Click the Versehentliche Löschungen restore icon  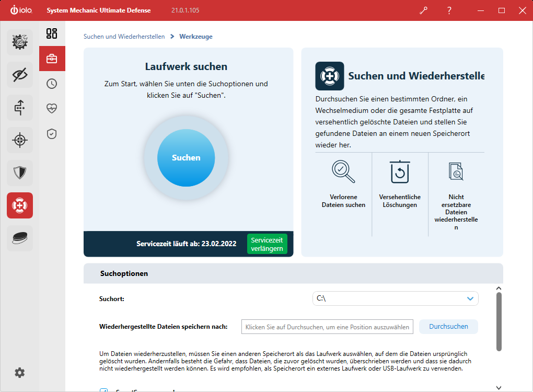click(x=400, y=171)
